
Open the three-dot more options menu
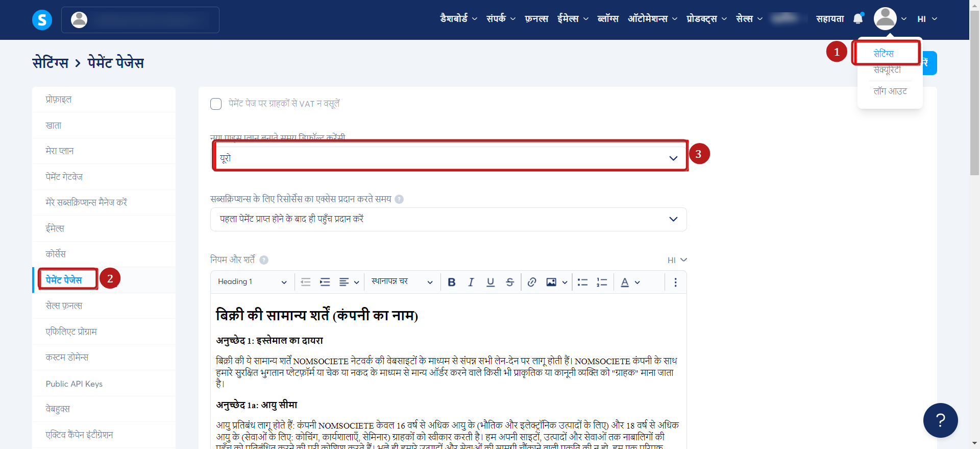click(675, 282)
